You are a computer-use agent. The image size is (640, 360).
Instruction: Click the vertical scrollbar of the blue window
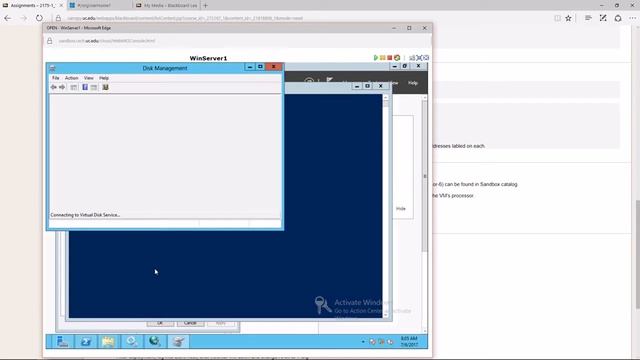pyautogui.click(x=386, y=206)
